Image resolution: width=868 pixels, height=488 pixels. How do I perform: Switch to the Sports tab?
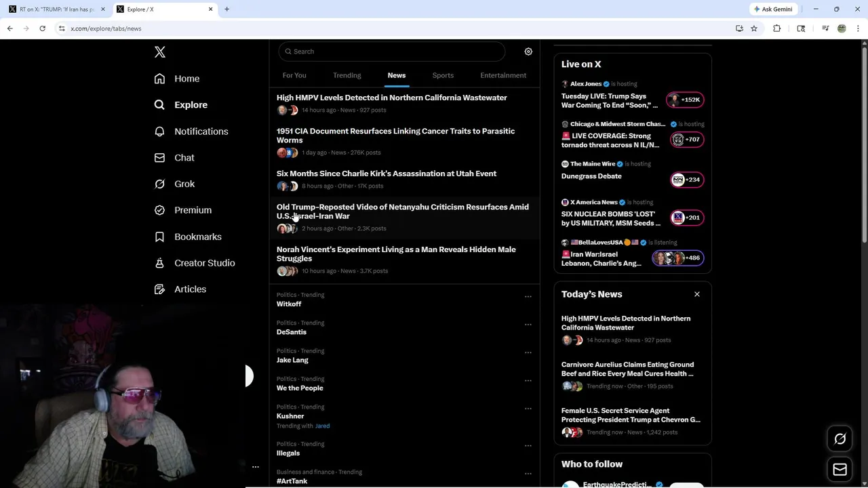pyautogui.click(x=443, y=75)
